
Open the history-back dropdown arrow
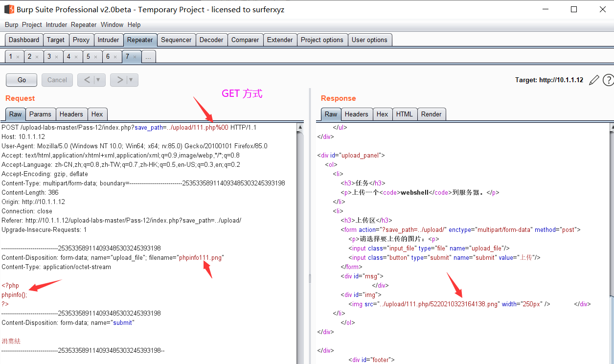tap(99, 80)
